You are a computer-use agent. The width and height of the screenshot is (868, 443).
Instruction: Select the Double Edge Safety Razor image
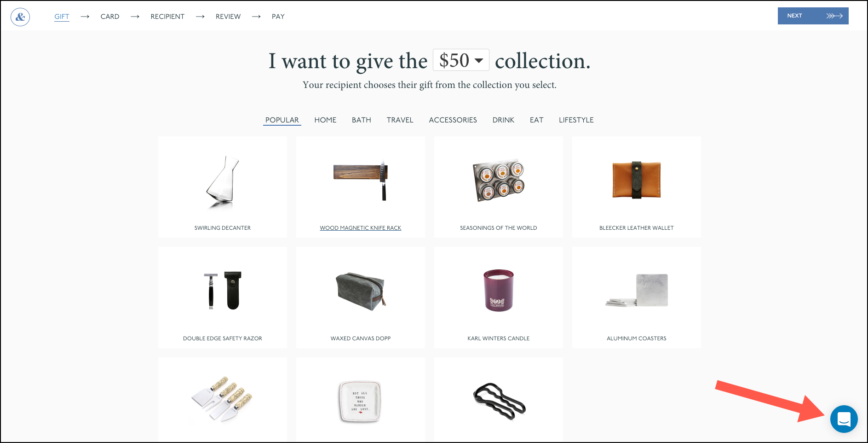223,291
